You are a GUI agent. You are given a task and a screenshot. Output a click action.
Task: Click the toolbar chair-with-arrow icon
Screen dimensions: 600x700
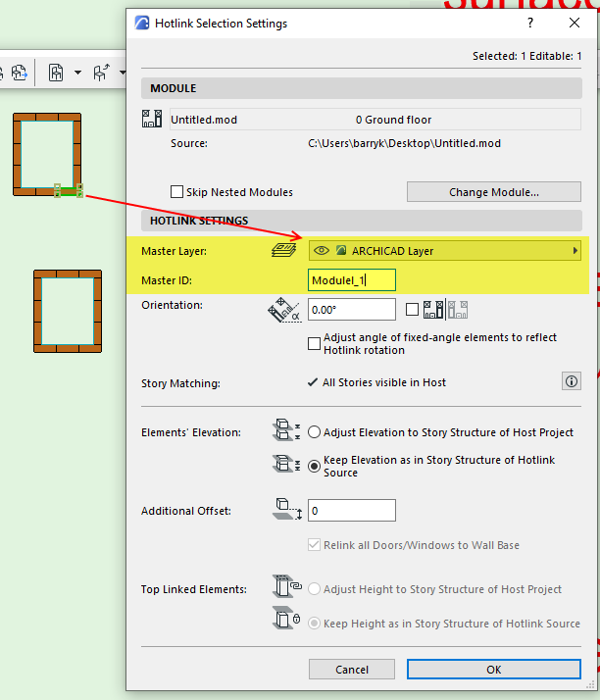pyautogui.click(x=101, y=73)
